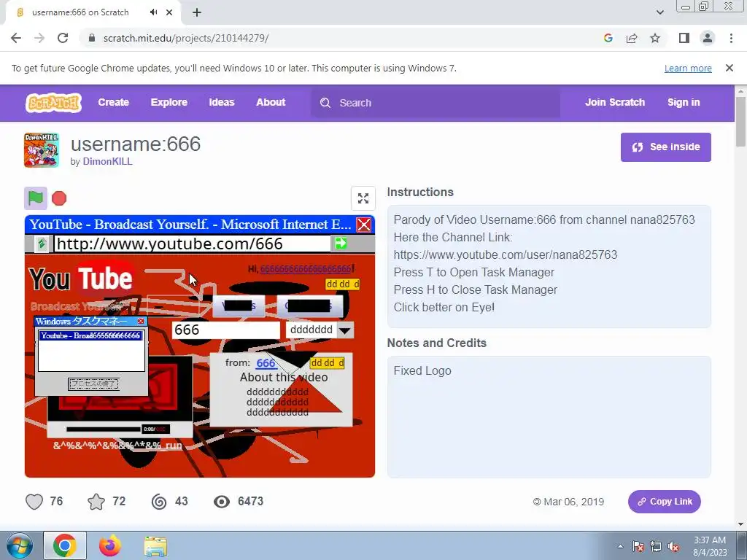
Task: Close the fake Windows task manager window
Action: tap(141, 322)
